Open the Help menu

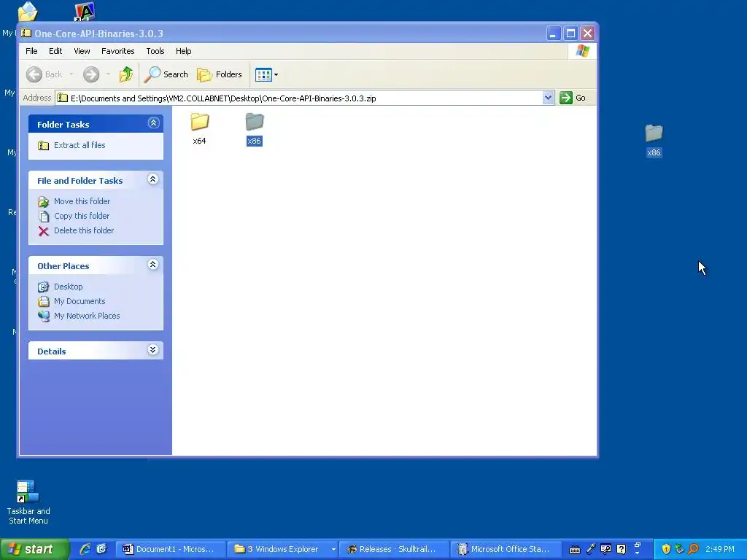[183, 51]
